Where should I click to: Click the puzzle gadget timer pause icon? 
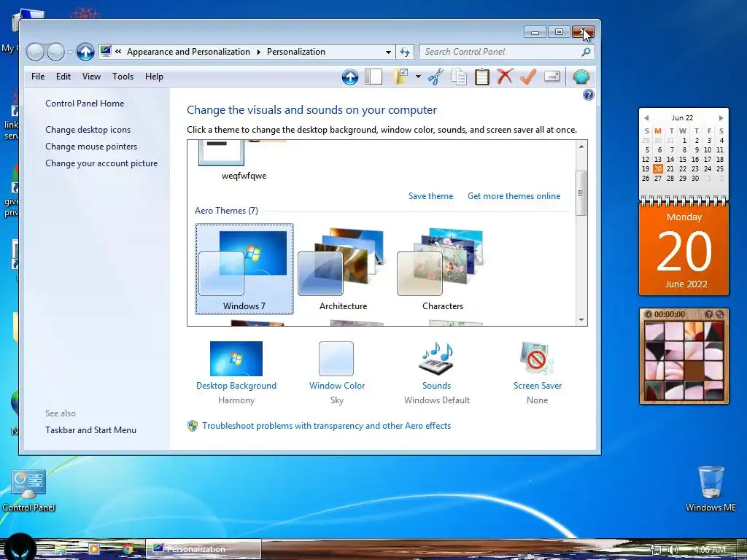pyautogui.click(x=648, y=314)
